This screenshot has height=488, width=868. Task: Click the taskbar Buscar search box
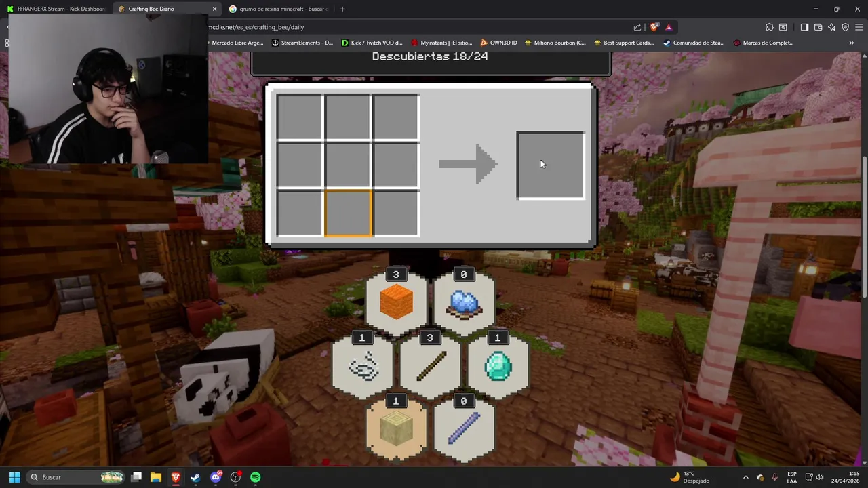click(76, 477)
